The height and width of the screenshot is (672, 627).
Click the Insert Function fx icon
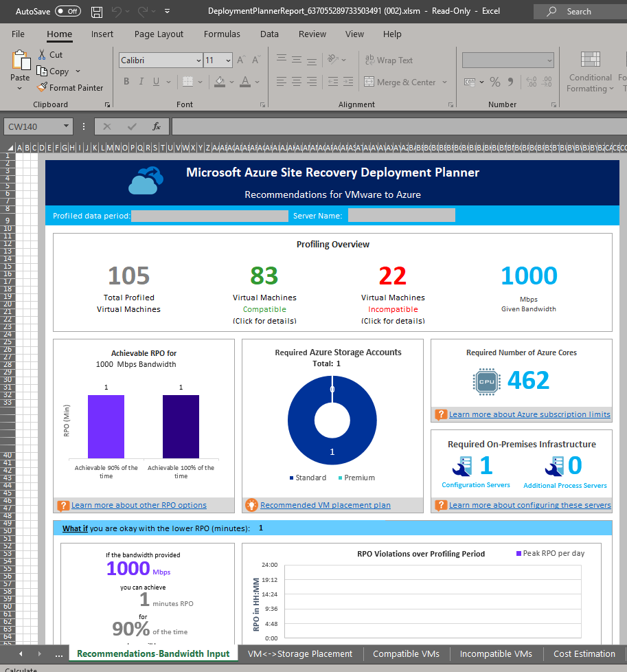point(157,126)
